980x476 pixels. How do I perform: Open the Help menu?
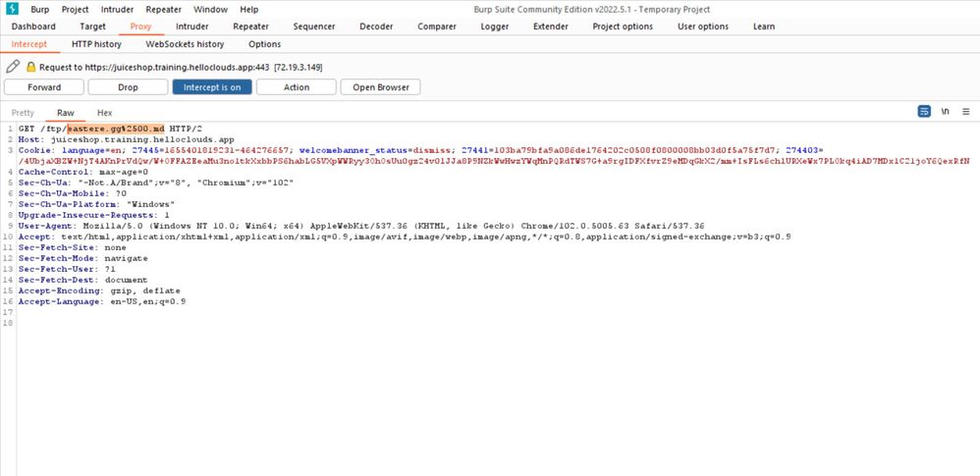[x=249, y=10]
